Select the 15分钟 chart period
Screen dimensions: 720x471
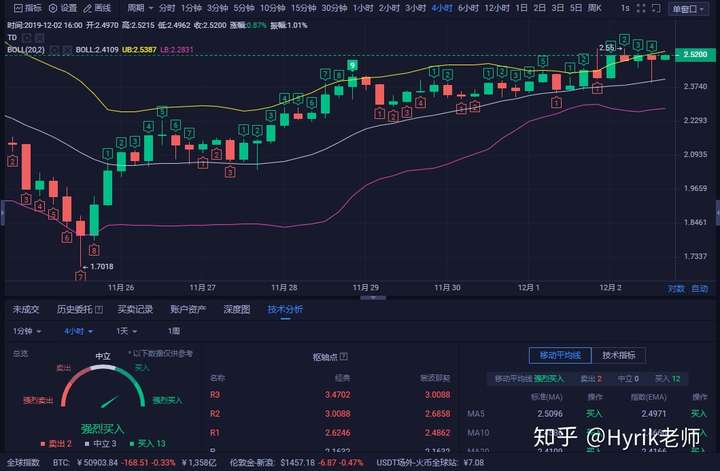click(304, 8)
